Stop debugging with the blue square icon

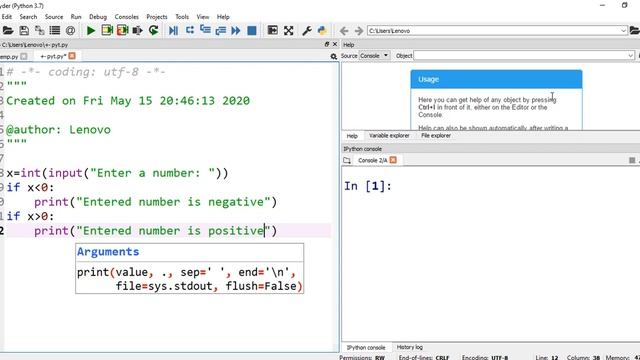(252, 31)
